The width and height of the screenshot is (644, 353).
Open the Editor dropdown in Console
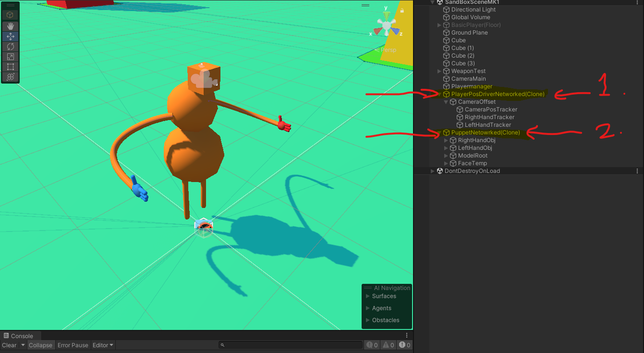[103, 345]
